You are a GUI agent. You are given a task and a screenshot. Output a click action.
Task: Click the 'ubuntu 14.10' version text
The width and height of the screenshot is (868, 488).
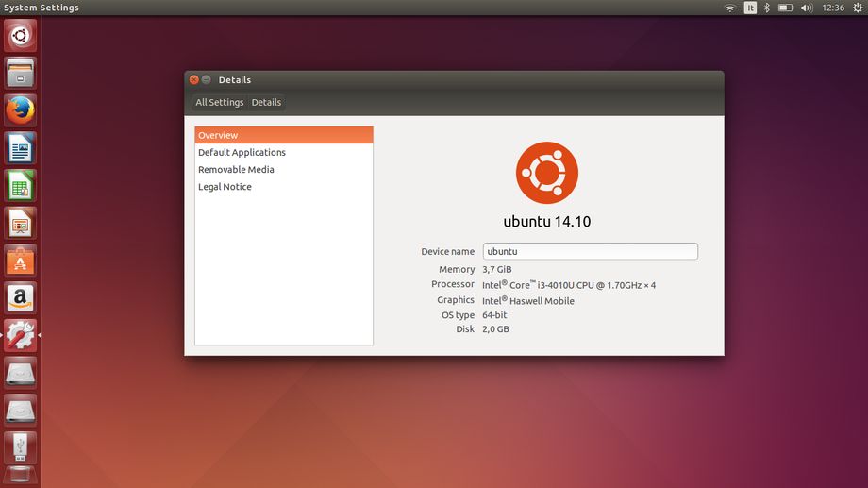pyautogui.click(x=547, y=222)
